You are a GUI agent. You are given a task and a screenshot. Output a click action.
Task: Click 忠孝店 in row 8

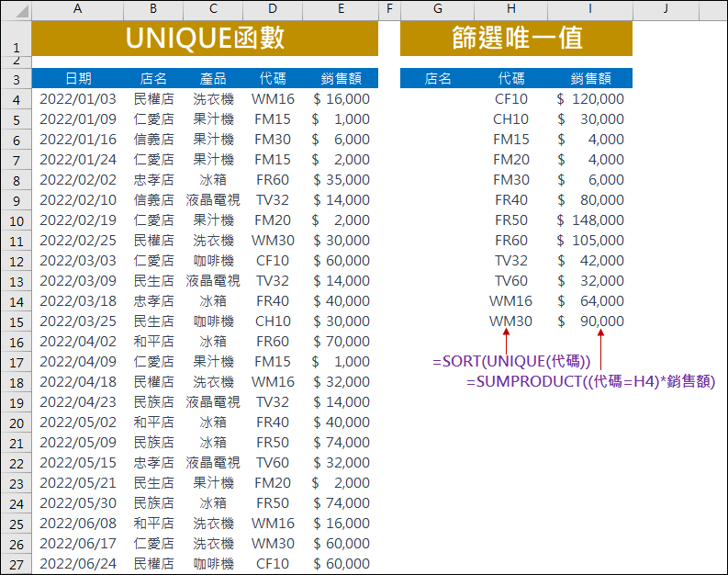point(153,180)
